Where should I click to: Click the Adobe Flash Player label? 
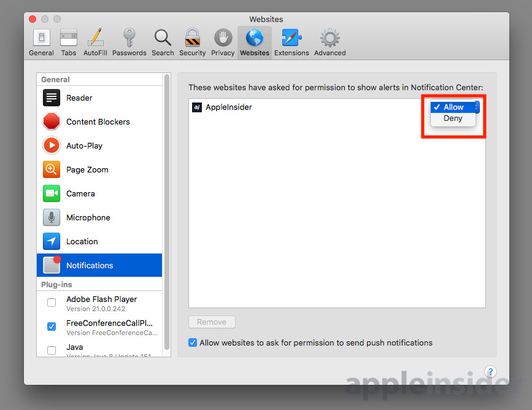tap(101, 299)
